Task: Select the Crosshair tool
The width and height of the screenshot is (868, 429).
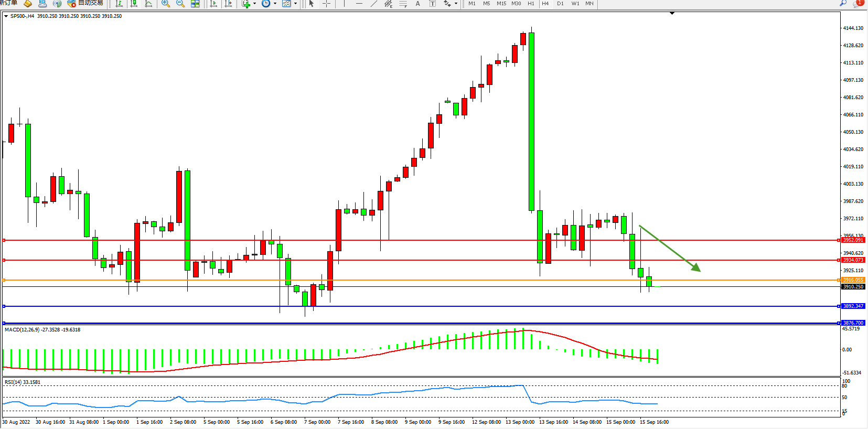Action: coord(326,4)
